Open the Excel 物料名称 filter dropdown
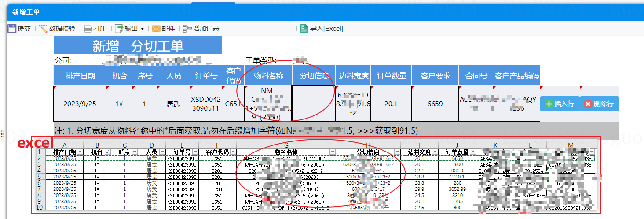Screen dimensions: 644x219 (333, 152)
